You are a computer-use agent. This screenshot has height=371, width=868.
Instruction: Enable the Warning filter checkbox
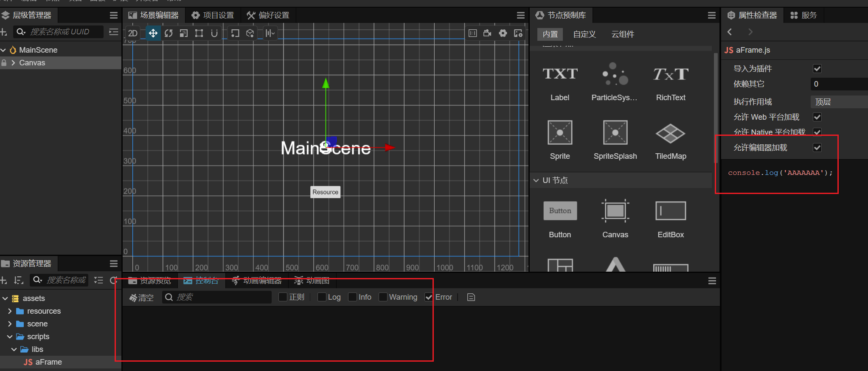tap(383, 297)
